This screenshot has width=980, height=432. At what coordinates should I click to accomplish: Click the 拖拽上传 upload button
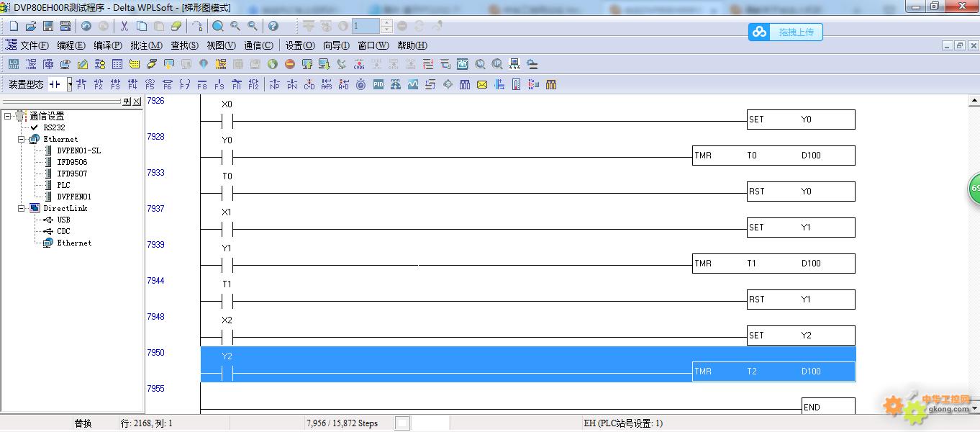click(785, 32)
